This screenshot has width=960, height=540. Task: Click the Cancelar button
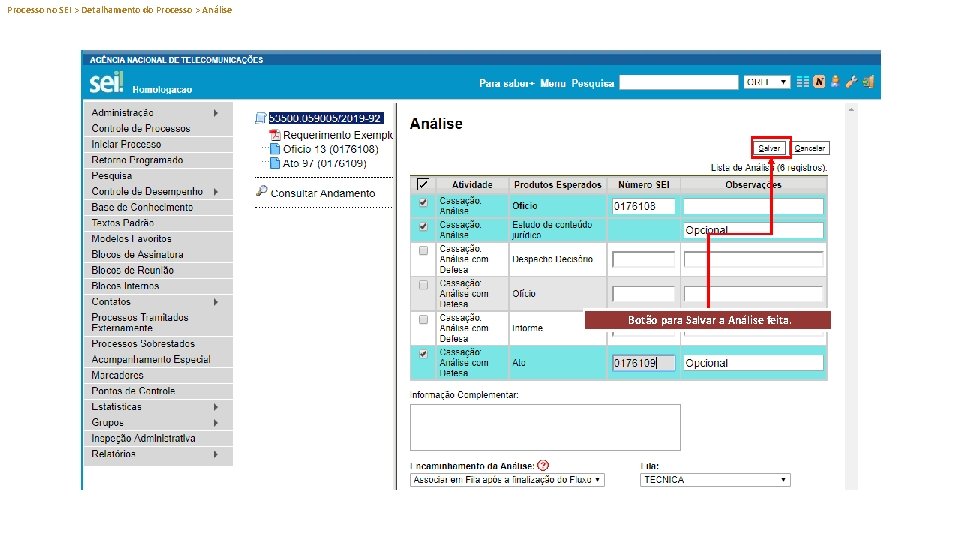click(809, 148)
